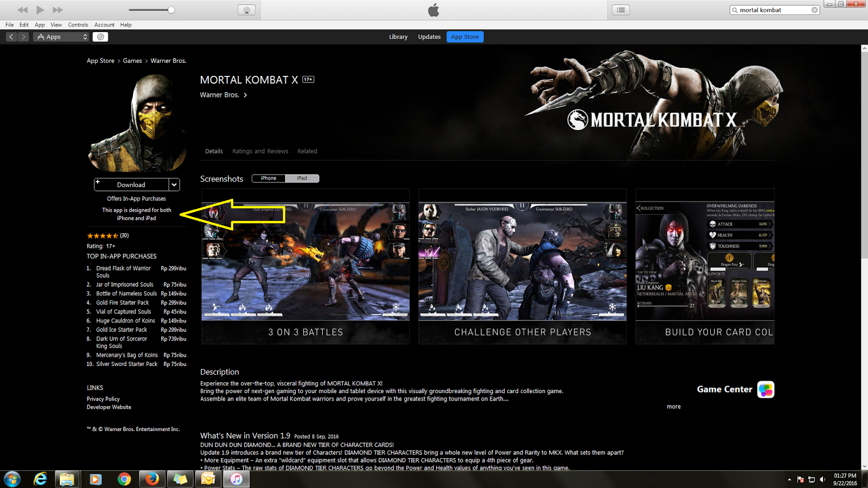
Task: Launch Internet Explorer from the taskbar
Action: click(x=40, y=479)
